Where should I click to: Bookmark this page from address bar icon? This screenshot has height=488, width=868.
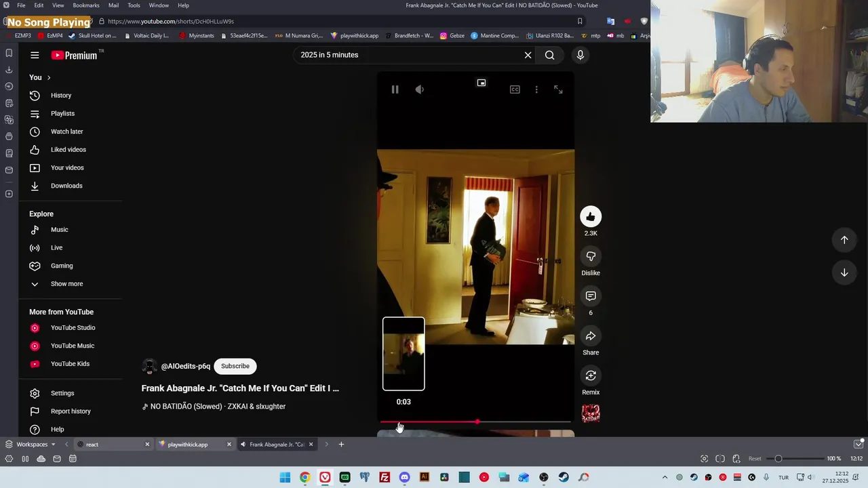tap(580, 21)
